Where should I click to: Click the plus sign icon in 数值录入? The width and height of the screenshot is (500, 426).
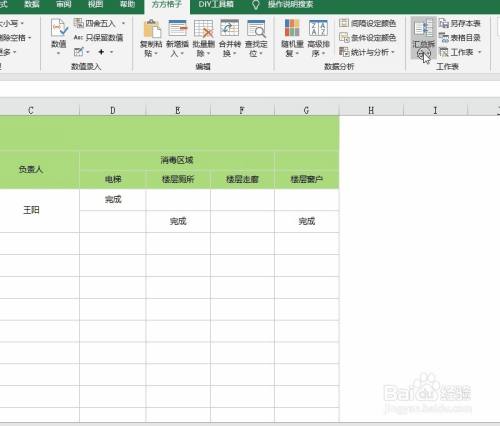coord(101,52)
